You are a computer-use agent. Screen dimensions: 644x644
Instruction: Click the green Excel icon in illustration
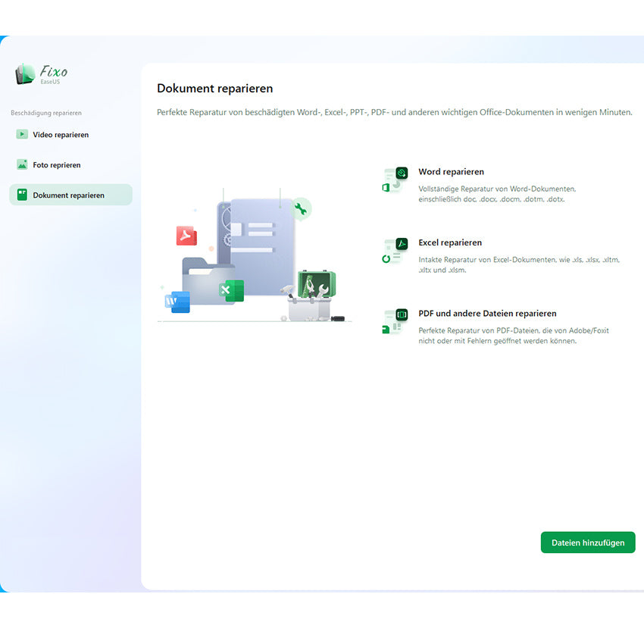[x=231, y=291]
